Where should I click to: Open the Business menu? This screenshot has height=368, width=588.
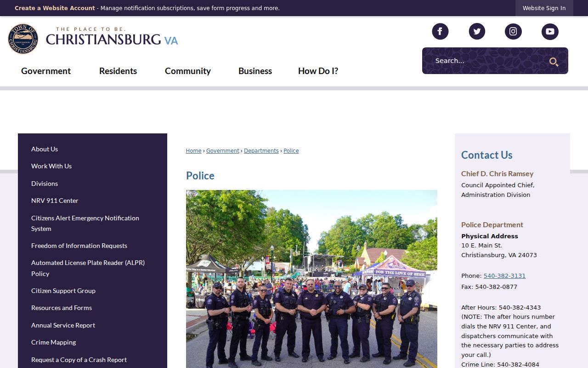coord(255,71)
